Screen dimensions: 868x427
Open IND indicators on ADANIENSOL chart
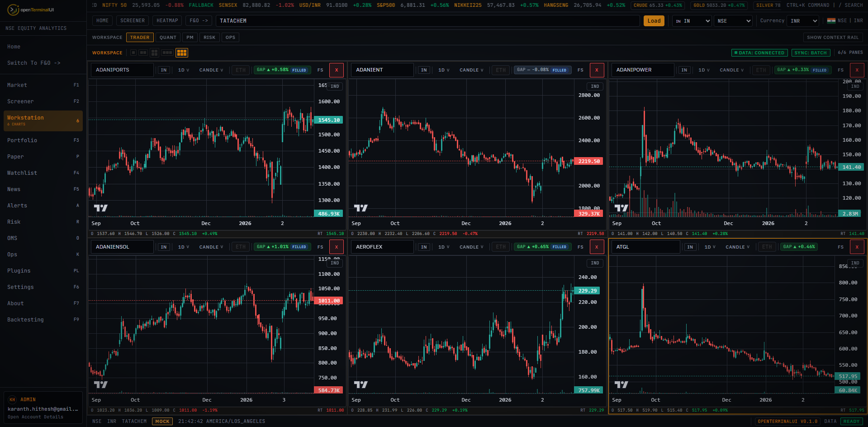335,263
